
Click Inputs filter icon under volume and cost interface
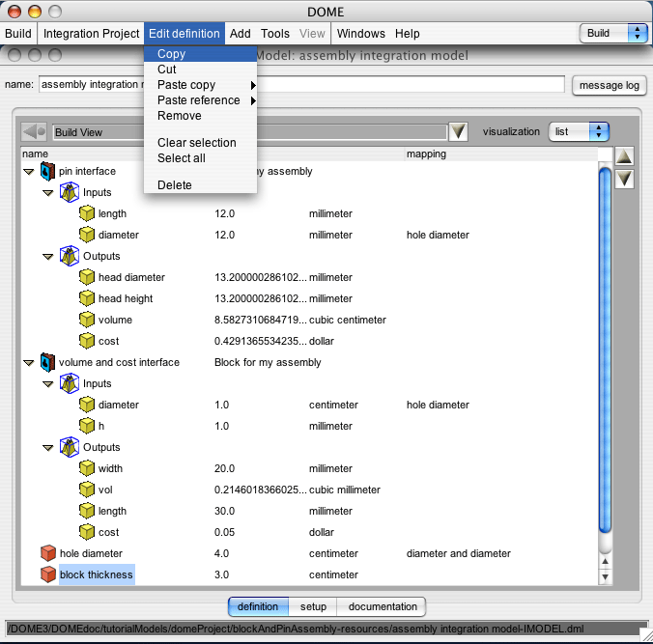click(70, 383)
